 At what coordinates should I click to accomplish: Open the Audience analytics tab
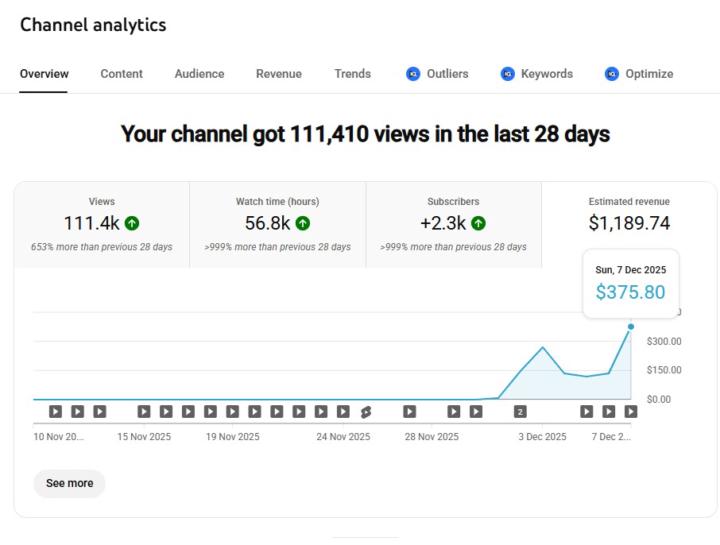[199, 74]
